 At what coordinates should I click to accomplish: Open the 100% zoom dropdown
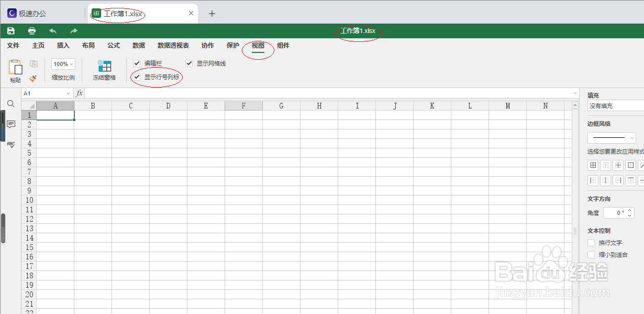pos(63,64)
